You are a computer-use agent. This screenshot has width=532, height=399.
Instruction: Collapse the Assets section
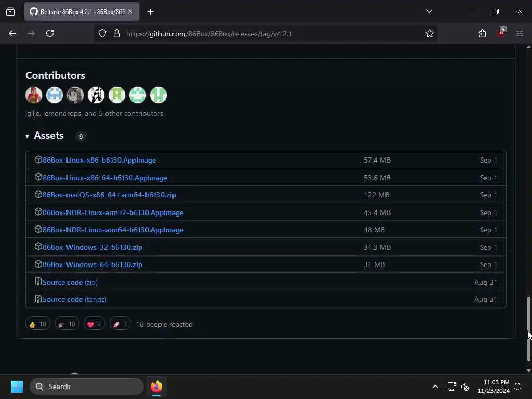(45, 136)
